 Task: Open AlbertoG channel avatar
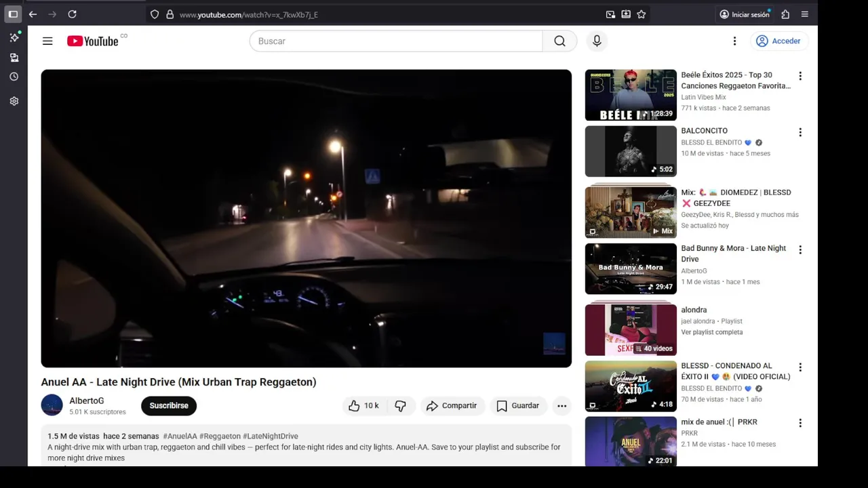point(52,405)
